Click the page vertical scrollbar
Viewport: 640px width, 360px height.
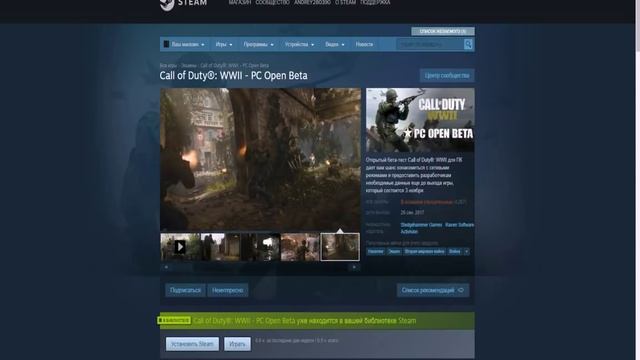(x=638, y=180)
